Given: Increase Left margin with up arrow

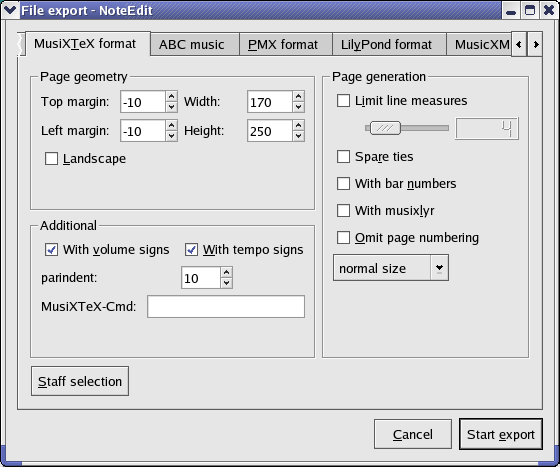Looking at the screenshot, I should (x=171, y=125).
